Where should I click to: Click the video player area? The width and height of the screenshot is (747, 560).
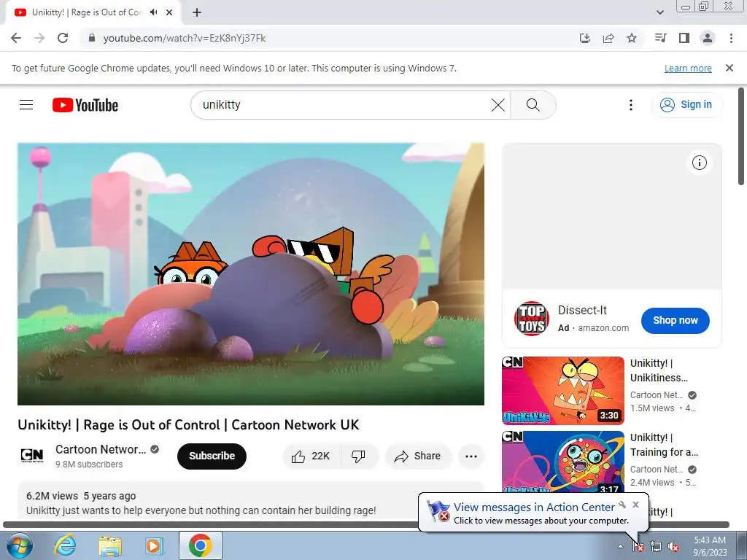pos(251,274)
